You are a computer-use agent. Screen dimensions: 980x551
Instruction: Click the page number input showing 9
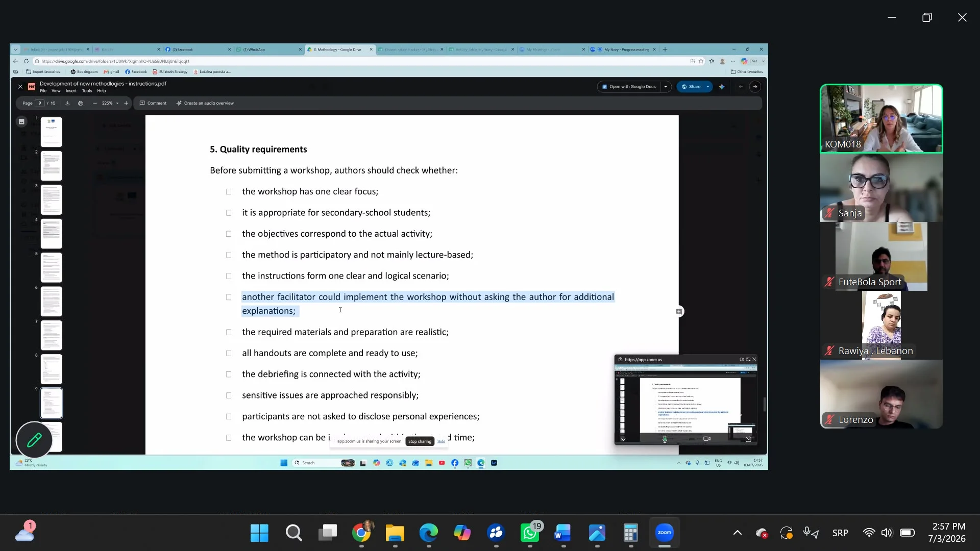(x=40, y=103)
